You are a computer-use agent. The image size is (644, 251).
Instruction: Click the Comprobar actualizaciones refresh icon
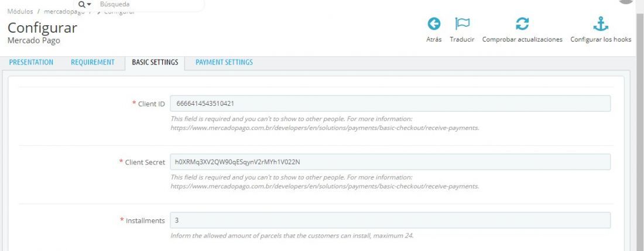pos(522,24)
